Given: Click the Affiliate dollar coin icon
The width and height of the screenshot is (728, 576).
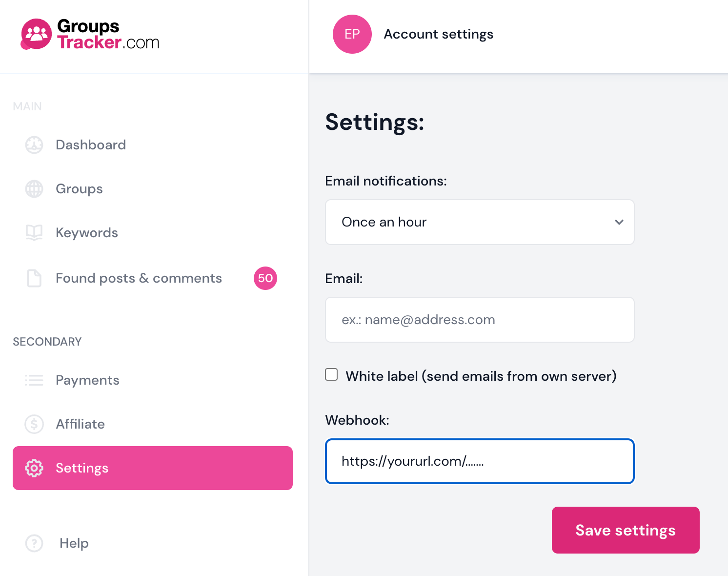Looking at the screenshot, I should click(34, 424).
